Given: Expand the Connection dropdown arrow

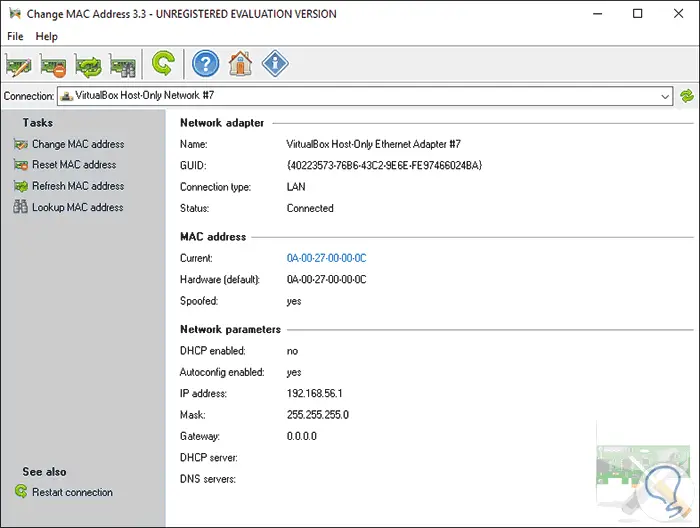Looking at the screenshot, I should [x=665, y=96].
